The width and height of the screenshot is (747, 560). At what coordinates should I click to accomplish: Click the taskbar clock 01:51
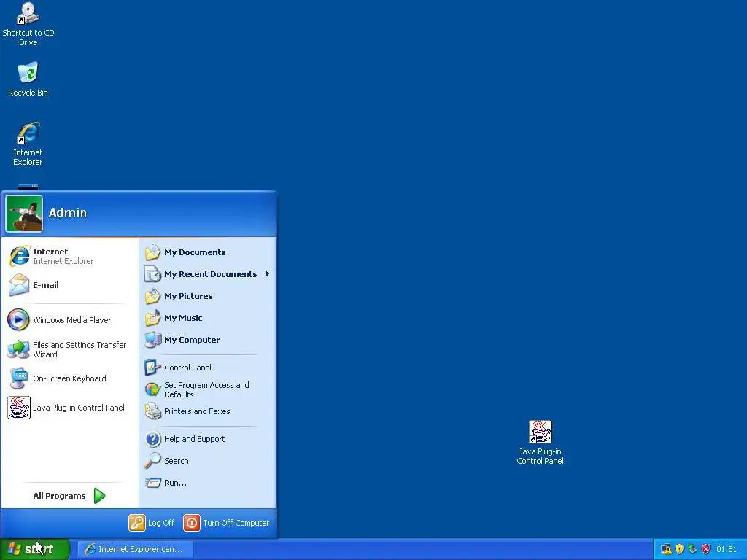(x=727, y=550)
